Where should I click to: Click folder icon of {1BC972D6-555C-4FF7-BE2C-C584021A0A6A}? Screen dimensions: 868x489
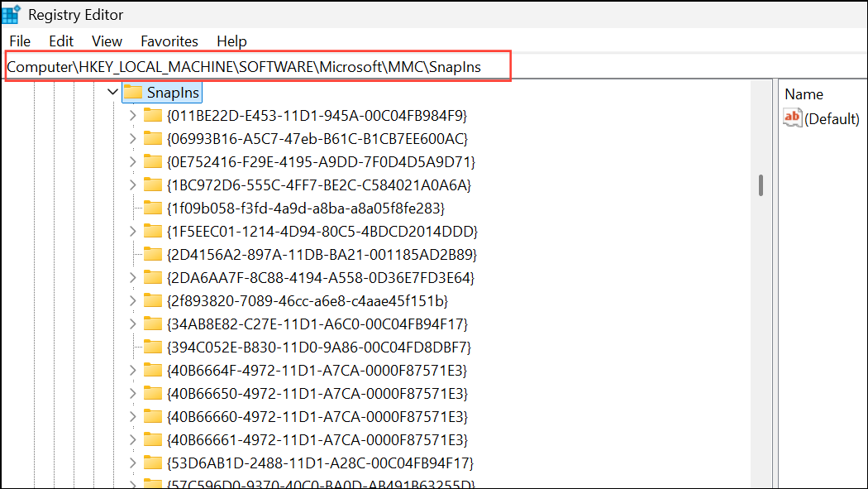pyautogui.click(x=153, y=185)
